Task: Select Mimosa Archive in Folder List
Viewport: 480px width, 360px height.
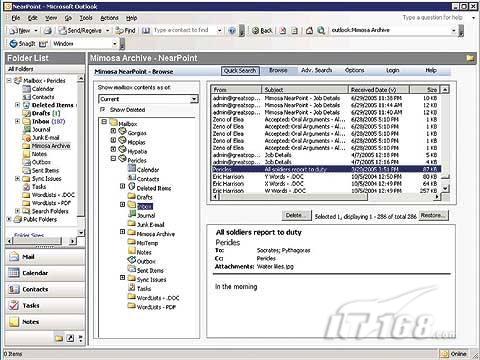Action: click(51, 146)
